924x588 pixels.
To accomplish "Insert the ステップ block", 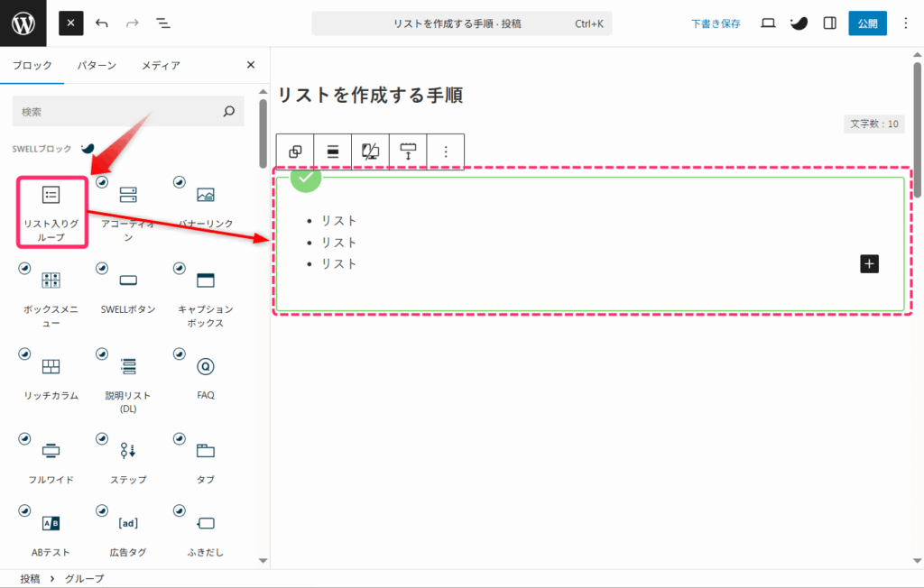I will click(128, 462).
